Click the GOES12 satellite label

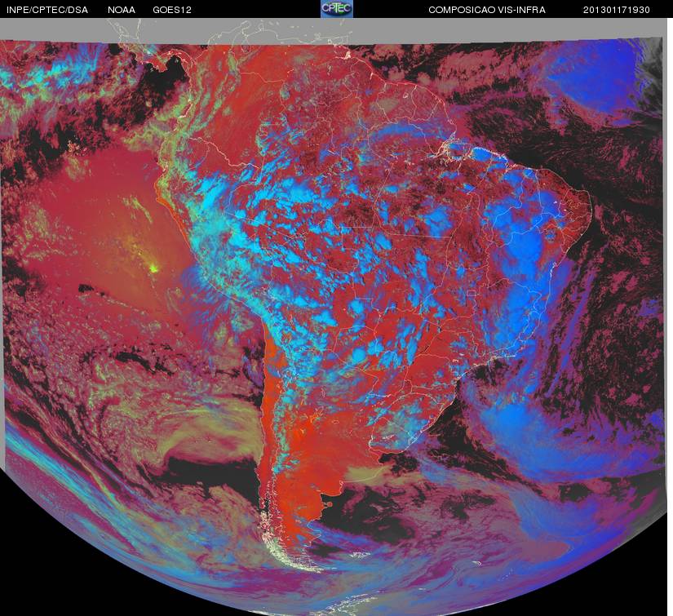(x=172, y=10)
